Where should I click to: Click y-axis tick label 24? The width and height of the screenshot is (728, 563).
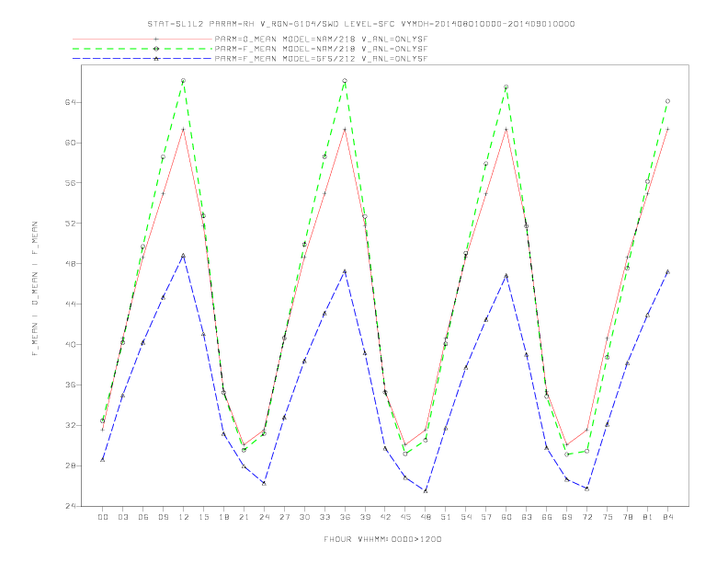[70, 506]
